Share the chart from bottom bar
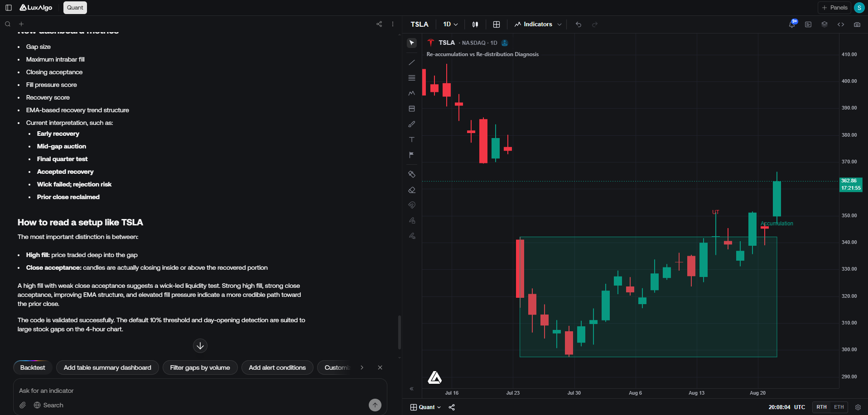868x415 pixels. point(452,407)
